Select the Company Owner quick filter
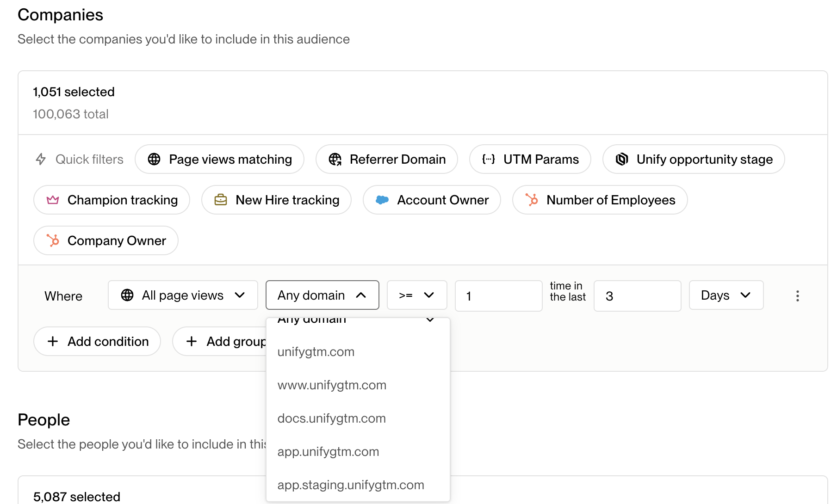831x504 pixels. point(106,240)
